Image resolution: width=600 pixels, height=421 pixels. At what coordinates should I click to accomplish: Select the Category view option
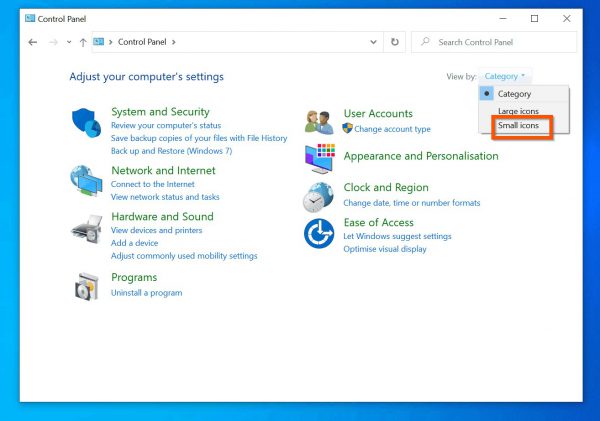(x=514, y=94)
